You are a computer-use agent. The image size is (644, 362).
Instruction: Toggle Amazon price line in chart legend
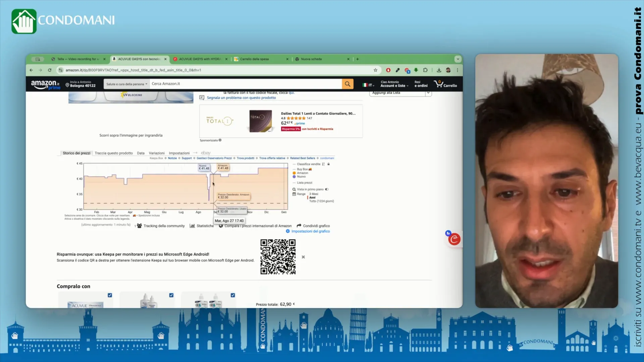pos(300,173)
